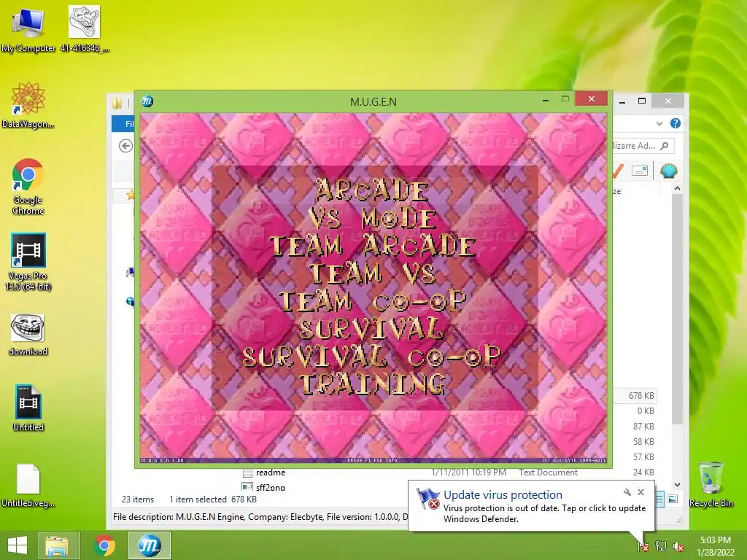This screenshot has width=747, height=560.
Task: Dismiss the virus protection notification
Action: (x=640, y=492)
